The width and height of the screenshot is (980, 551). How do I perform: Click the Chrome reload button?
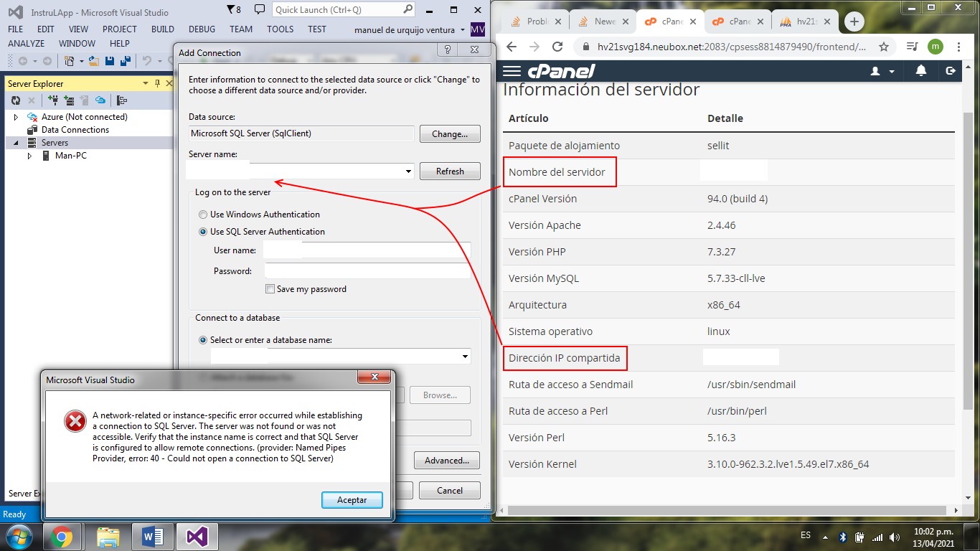557,47
